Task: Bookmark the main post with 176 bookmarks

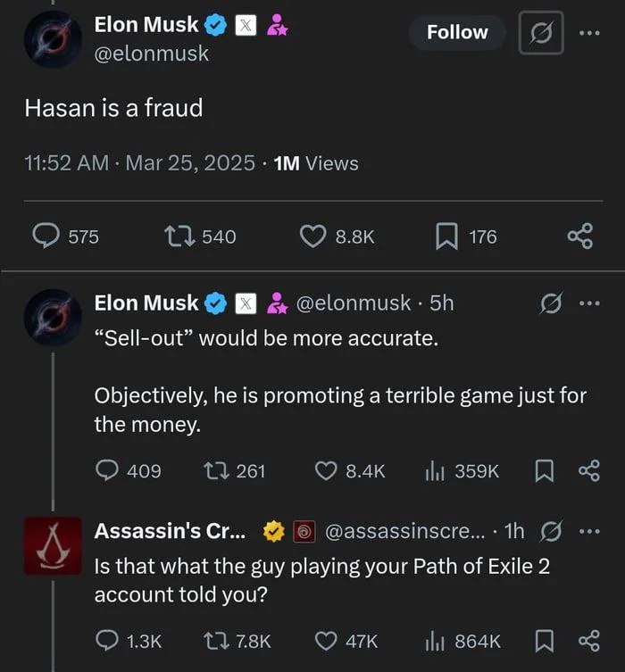Action: pyautogui.click(x=446, y=236)
